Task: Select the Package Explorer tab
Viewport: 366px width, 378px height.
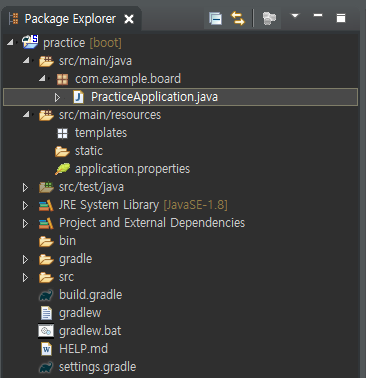Action: (x=71, y=19)
